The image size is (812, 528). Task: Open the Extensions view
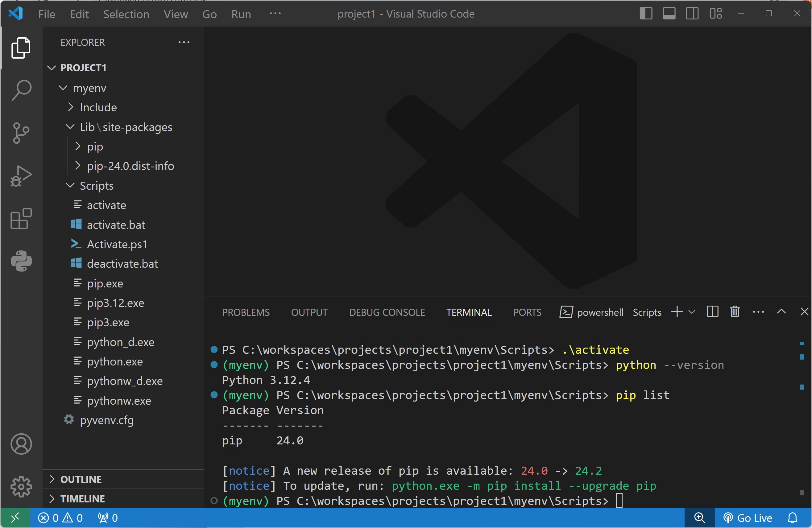click(x=21, y=219)
